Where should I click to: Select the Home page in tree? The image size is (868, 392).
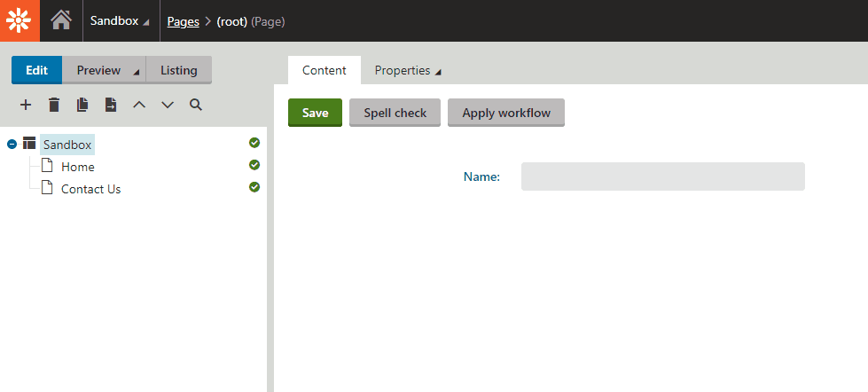coord(77,167)
